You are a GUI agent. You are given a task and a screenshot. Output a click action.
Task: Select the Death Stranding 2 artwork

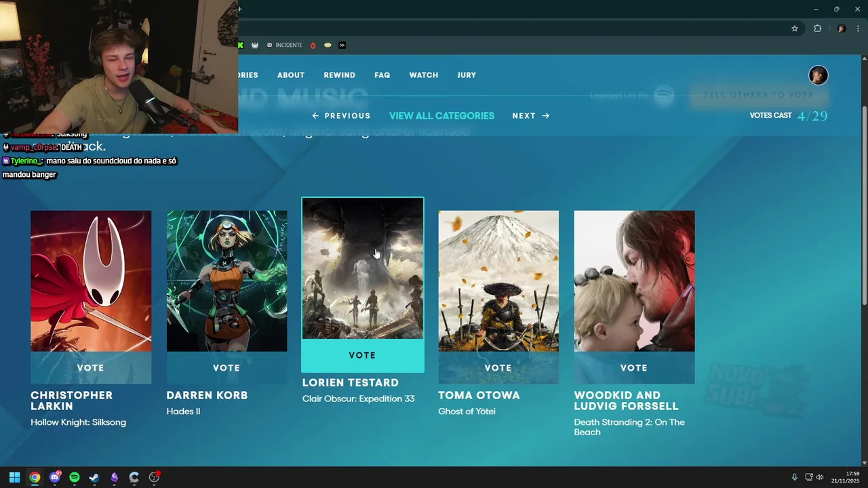pos(634,281)
